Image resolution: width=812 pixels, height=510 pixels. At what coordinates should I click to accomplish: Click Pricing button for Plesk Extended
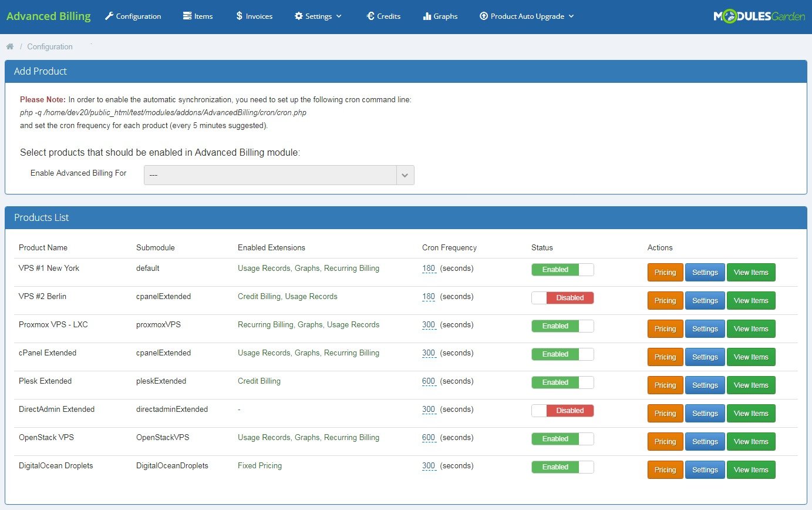665,385
